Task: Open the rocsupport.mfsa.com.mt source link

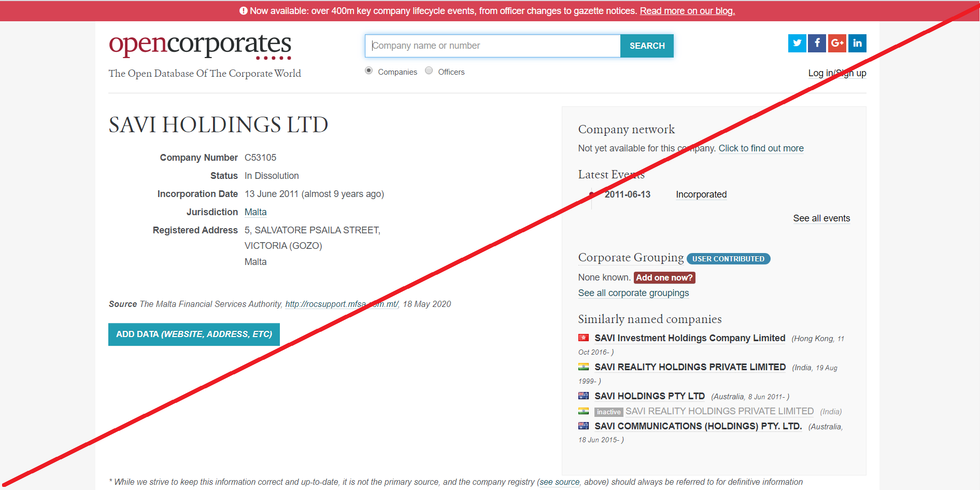Action: pyautogui.click(x=342, y=304)
